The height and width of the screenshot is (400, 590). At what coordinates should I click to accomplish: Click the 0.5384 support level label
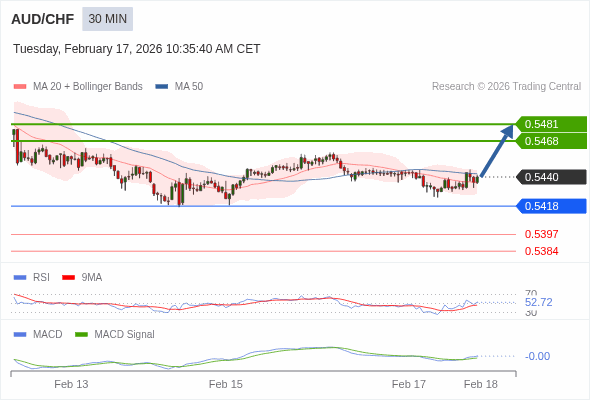click(541, 251)
